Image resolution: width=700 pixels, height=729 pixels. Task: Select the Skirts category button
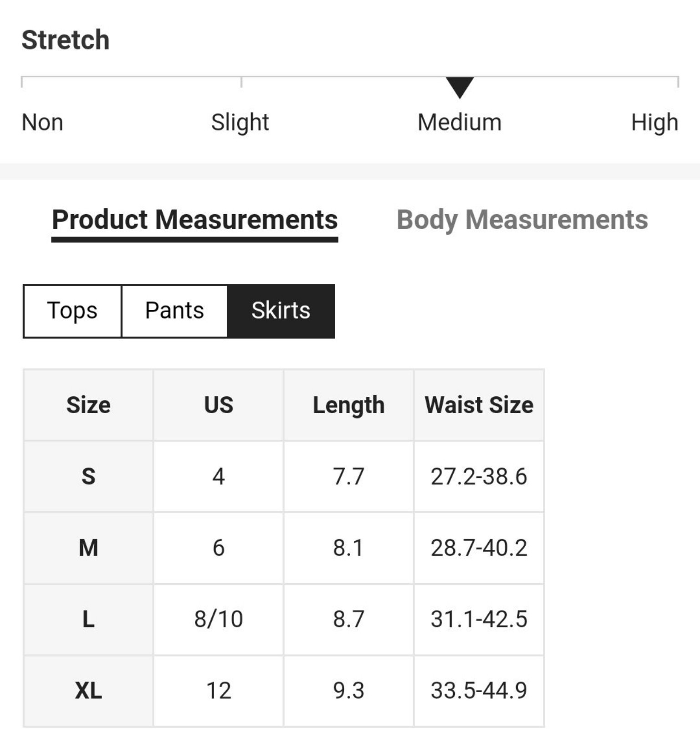(x=281, y=311)
